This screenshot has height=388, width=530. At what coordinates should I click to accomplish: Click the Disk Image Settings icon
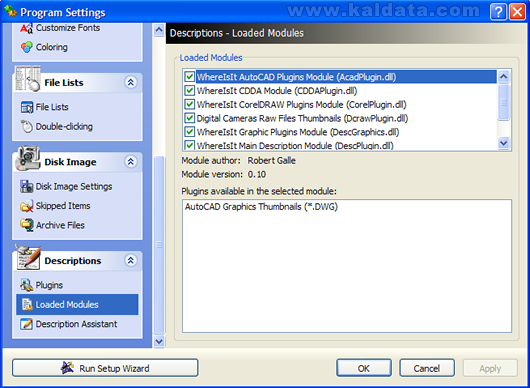click(26, 187)
